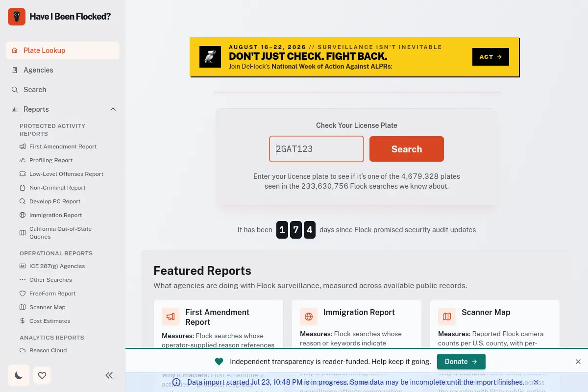Click the cloud icon beside Reason Cloud
This screenshot has height=392, width=588.
tap(23, 350)
